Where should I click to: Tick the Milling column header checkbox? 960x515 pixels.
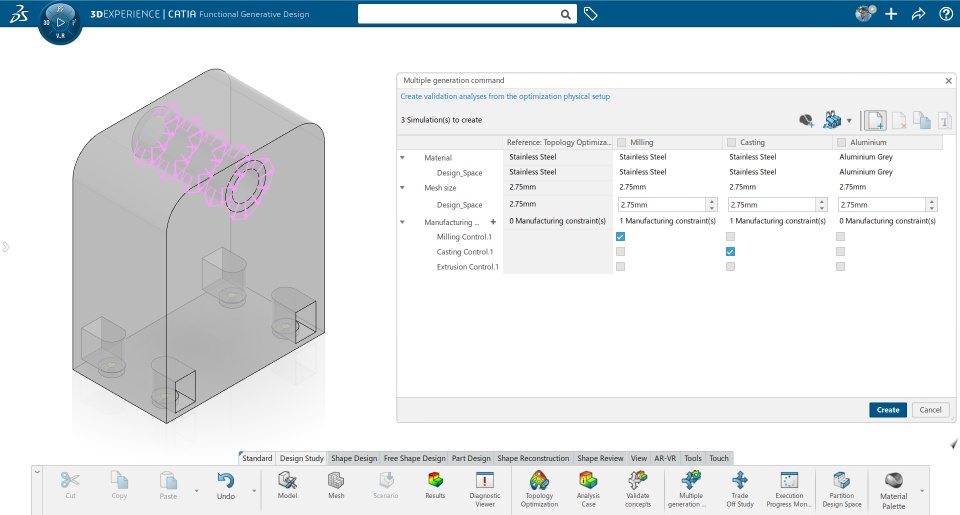621,142
